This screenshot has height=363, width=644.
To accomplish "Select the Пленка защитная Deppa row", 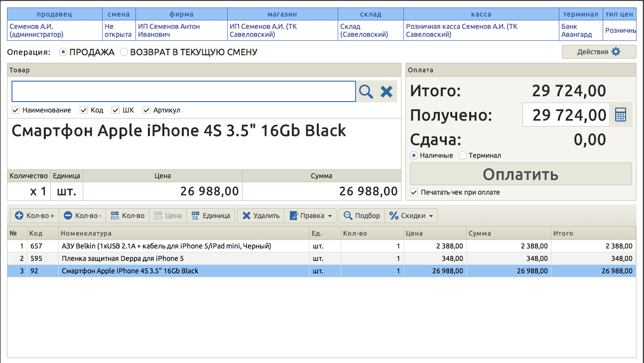I will coord(322,258).
